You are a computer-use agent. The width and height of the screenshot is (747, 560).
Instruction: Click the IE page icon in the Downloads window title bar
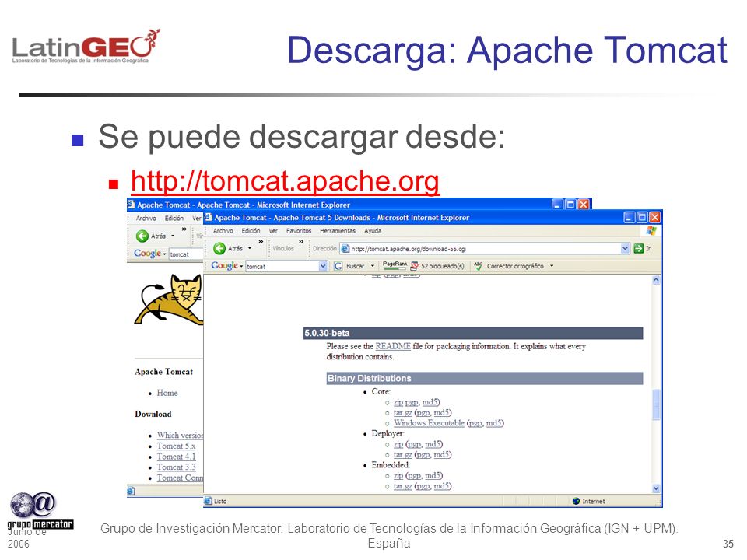pyautogui.click(x=209, y=218)
